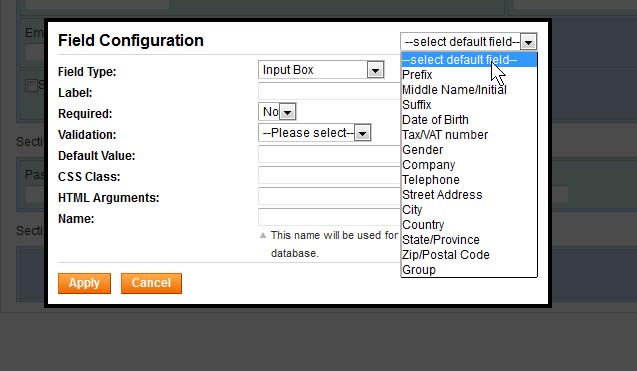The width and height of the screenshot is (637, 371).
Task: Click the CSS Class label
Action: pyautogui.click(x=89, y=177)
